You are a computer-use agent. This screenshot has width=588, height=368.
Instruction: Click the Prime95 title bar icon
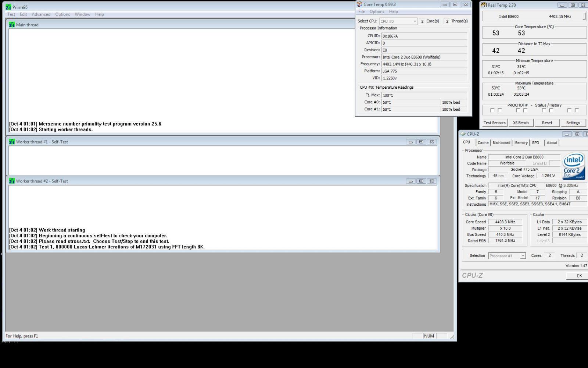click(x=8, y=7)
